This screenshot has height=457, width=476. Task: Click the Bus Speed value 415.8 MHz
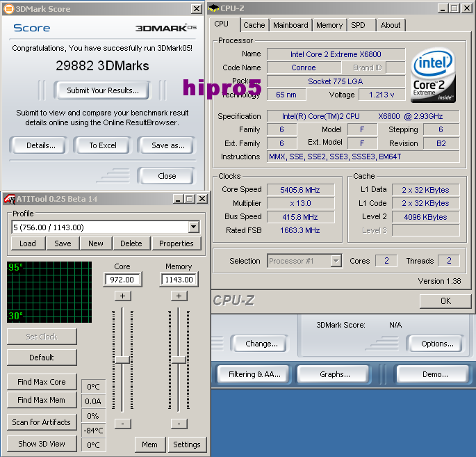point(300,217)
